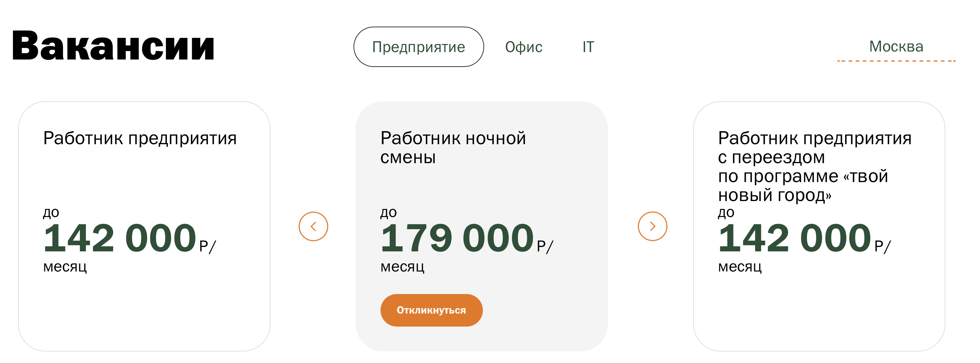The image size is (980, 363).
Task: Click the 142 000 salary in relocation card
Action: tap(794, 238)
